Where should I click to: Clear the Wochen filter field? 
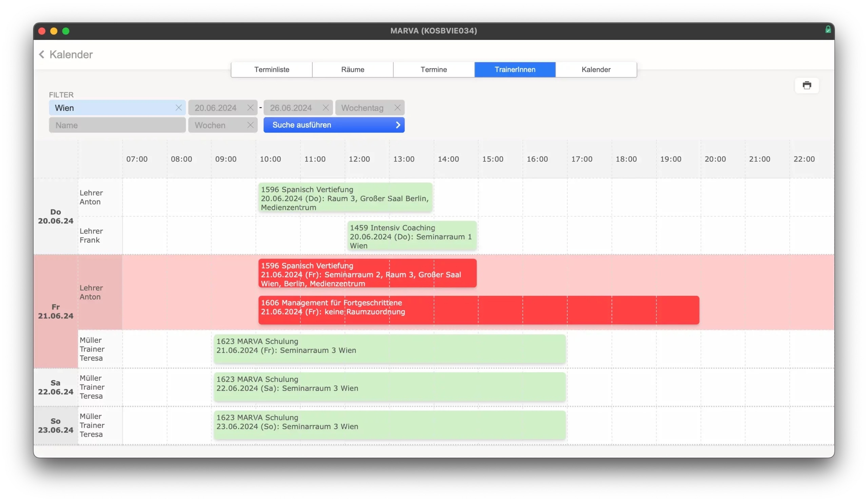pyautogui.click(x=250, y=125)
